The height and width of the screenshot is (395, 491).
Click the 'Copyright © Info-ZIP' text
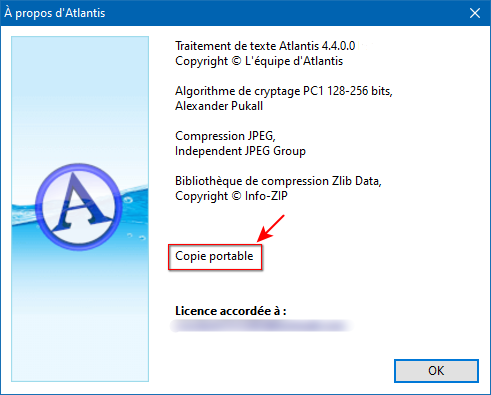(x=231, y=196)
